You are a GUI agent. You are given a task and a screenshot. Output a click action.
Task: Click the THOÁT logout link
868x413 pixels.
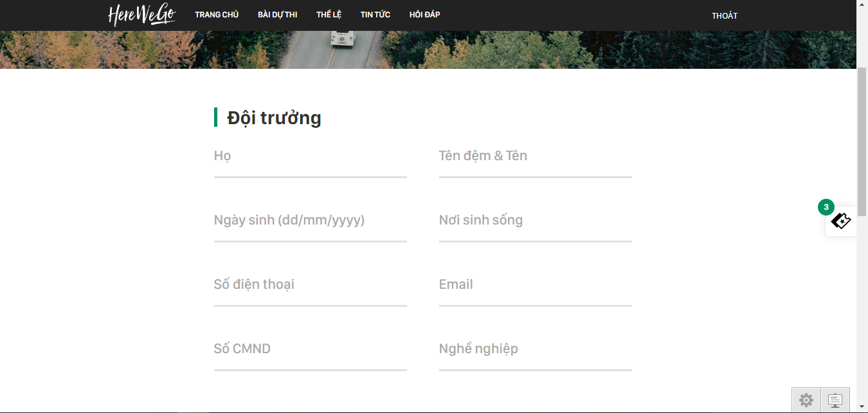725,16
